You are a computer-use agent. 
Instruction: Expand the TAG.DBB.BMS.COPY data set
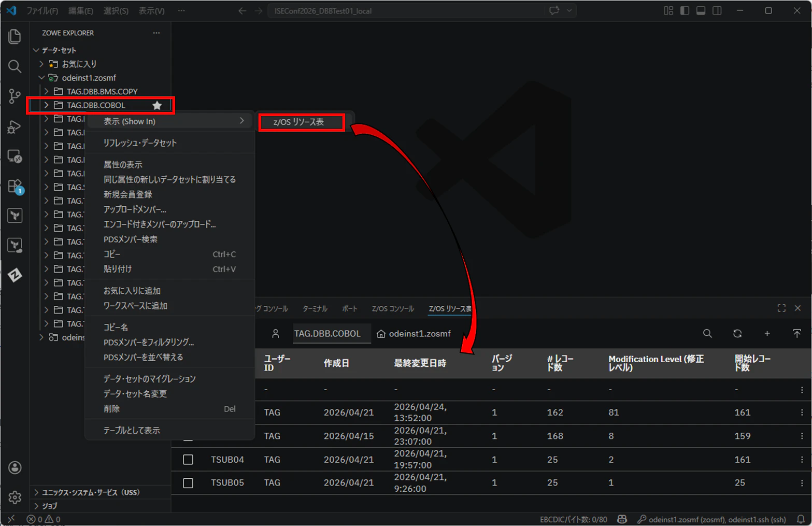coord(46,91)
